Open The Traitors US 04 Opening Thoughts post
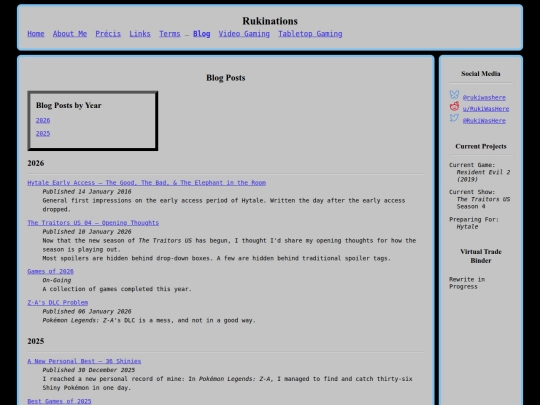Viewport: 540px width, 405px height. 93,223
